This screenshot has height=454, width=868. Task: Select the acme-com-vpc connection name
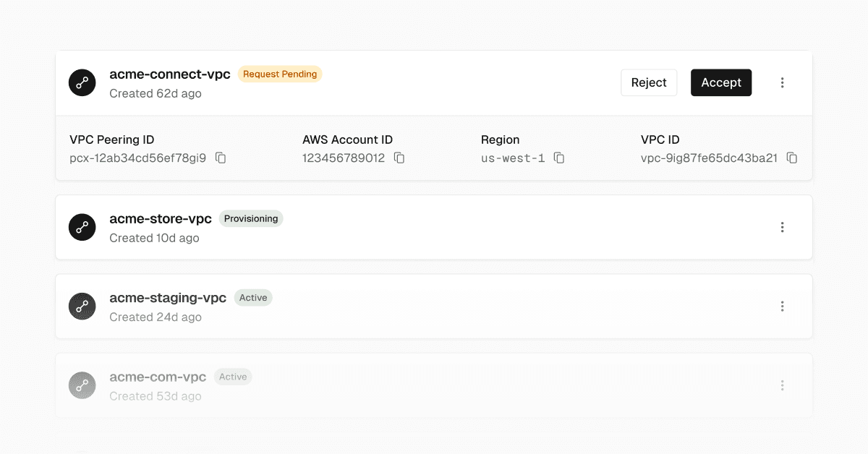coord(158,377)
